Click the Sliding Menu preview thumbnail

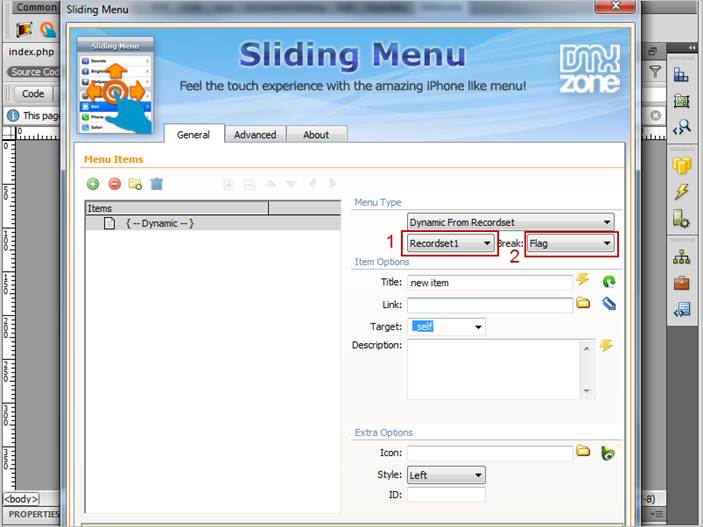[115, 86]
